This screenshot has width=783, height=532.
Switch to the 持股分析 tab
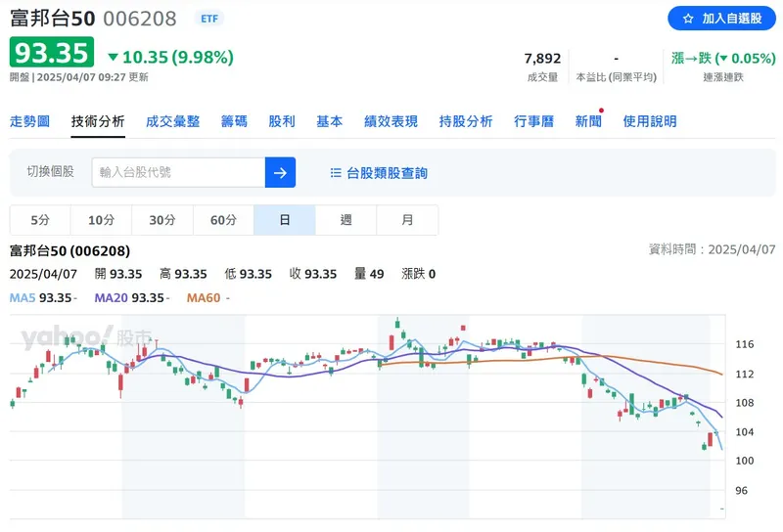click(x=466, y=121)
